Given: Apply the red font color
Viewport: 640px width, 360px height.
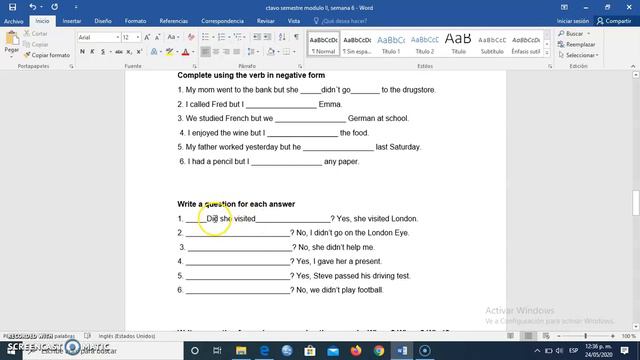Looking at the screenshot, I should [x=185, y=51].
